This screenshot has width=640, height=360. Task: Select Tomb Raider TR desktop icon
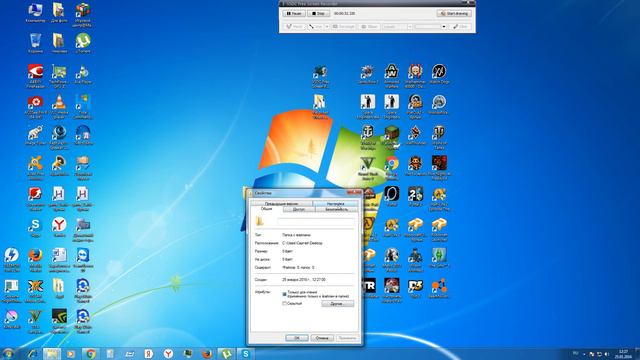[369, 288]
